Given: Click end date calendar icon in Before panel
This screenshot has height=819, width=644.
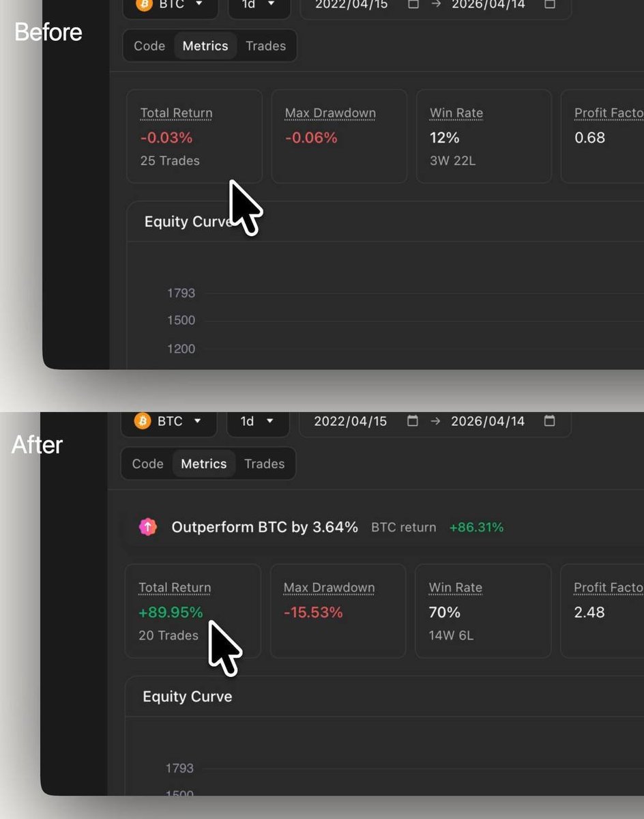Looking at the screenshot, I should point(550,4).
